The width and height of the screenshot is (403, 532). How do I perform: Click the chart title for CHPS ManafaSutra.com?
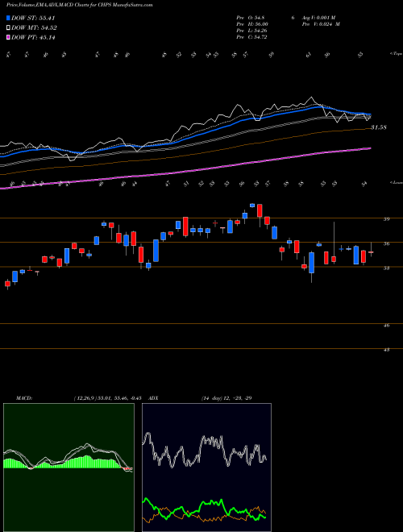point(79,5)
